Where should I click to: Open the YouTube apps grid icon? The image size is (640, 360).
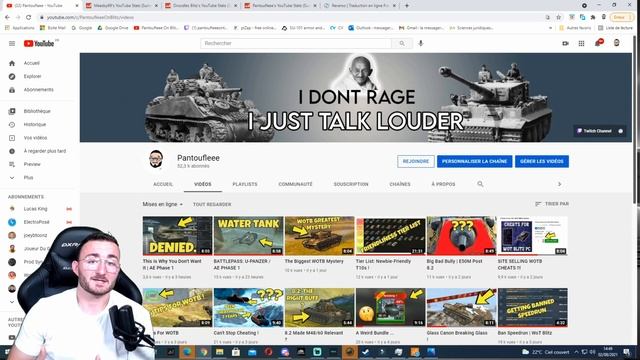tap(581, 43)
